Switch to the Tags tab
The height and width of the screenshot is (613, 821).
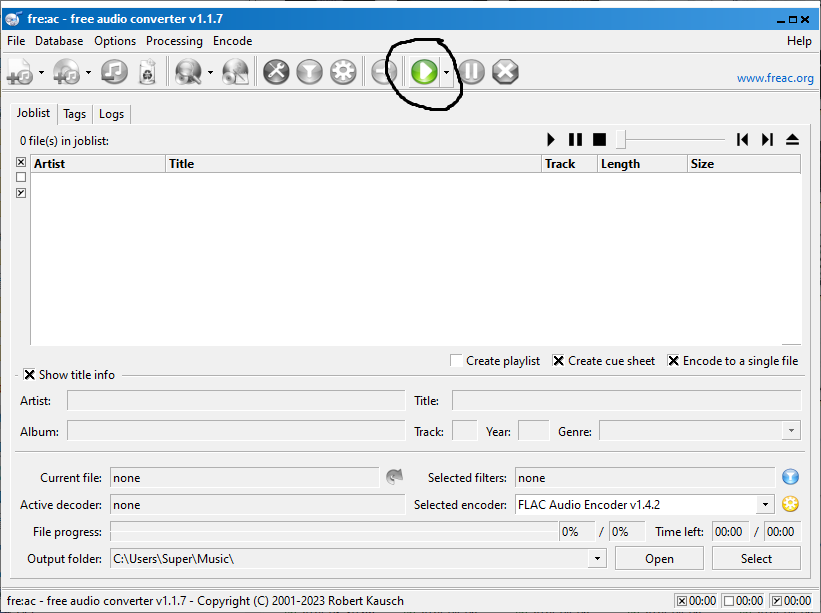(74, 114)
